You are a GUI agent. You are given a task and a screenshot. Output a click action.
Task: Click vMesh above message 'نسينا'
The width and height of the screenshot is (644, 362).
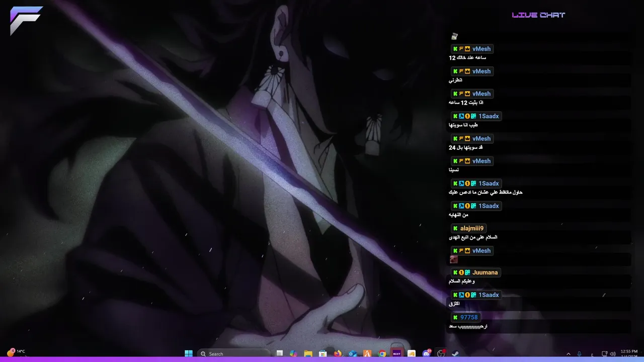tap(481, 161)
